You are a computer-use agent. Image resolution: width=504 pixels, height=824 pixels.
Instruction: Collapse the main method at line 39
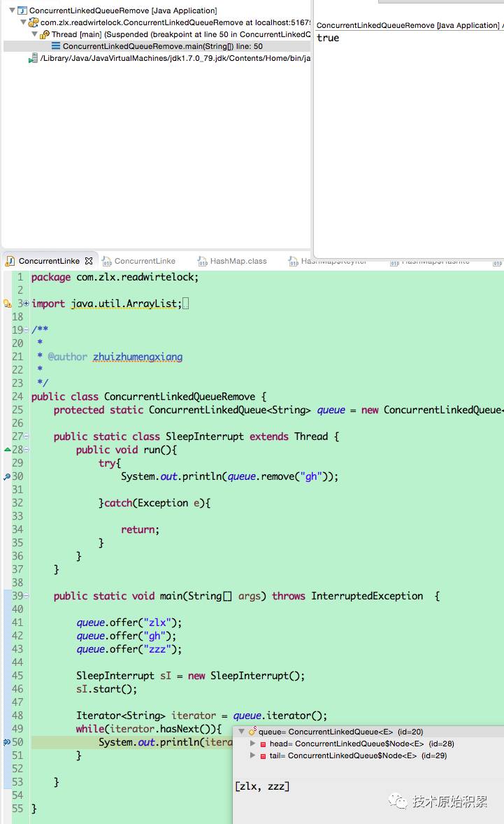(x=27, y=595)
